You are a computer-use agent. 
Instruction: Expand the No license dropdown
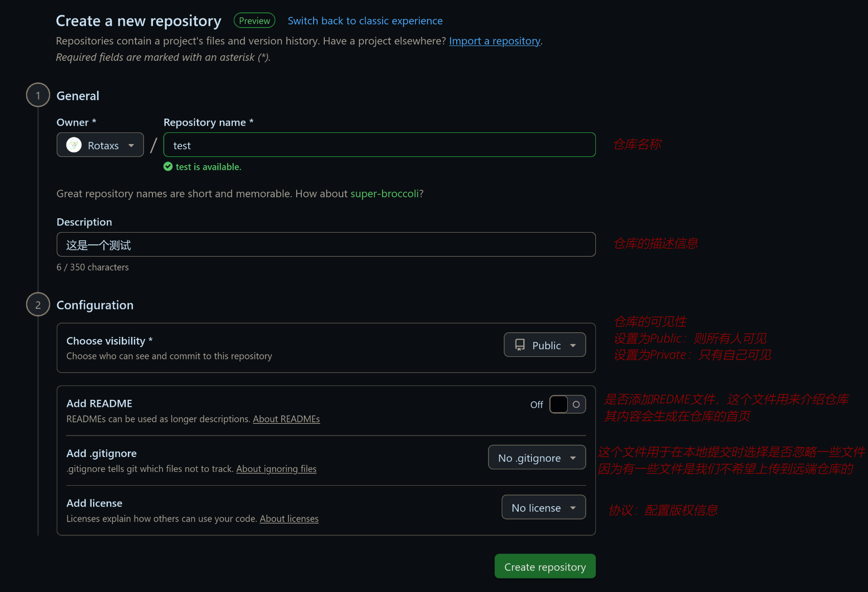[543, 508]
